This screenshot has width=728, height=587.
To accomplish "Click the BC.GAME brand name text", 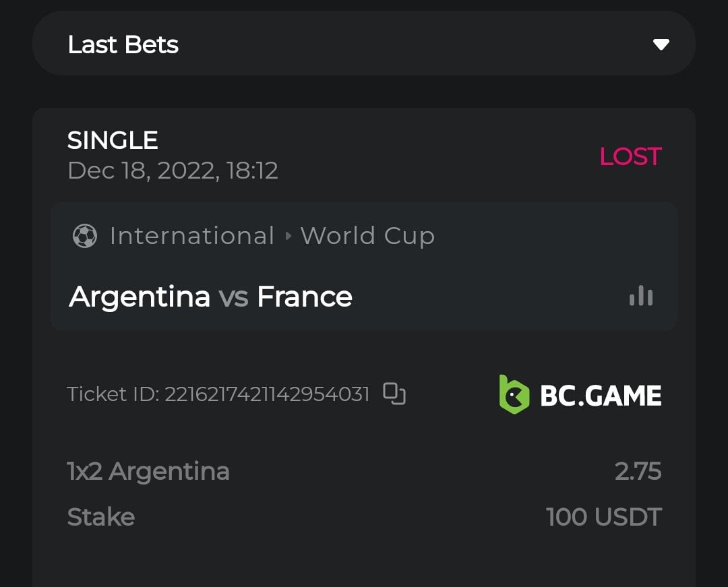I will point(601,396).
